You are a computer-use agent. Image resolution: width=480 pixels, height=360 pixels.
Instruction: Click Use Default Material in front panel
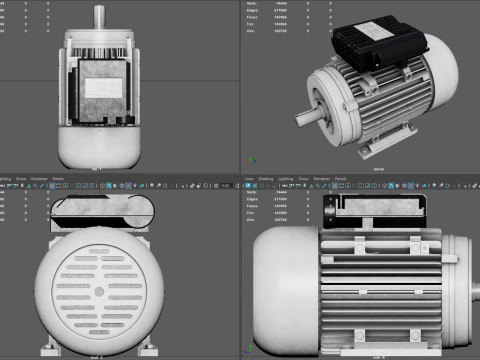115,186
